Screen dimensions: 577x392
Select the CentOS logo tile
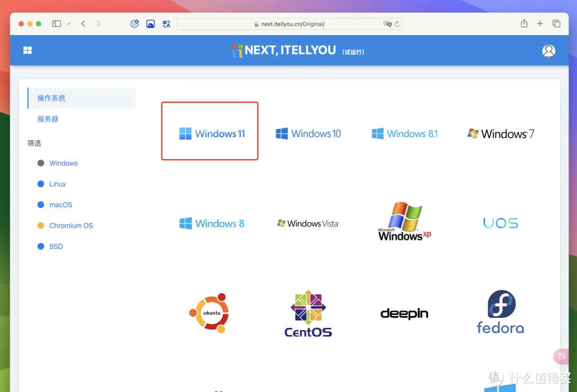308,313
